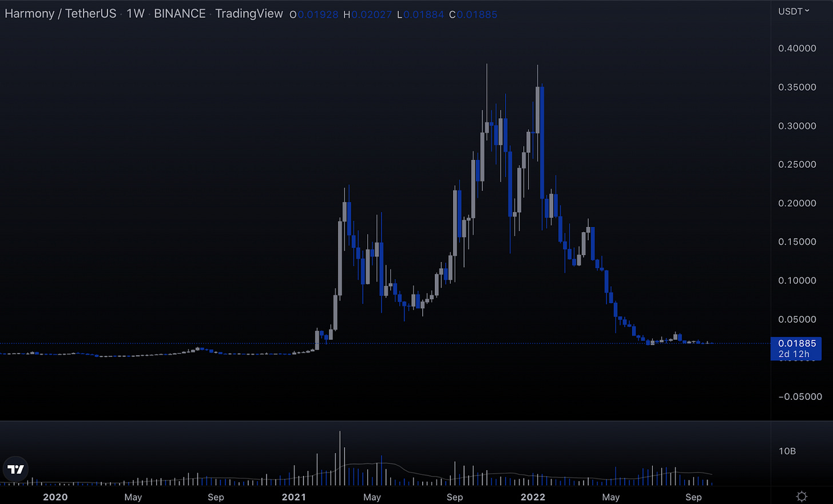Click the TradingView text in chart title

coord(249,14)
